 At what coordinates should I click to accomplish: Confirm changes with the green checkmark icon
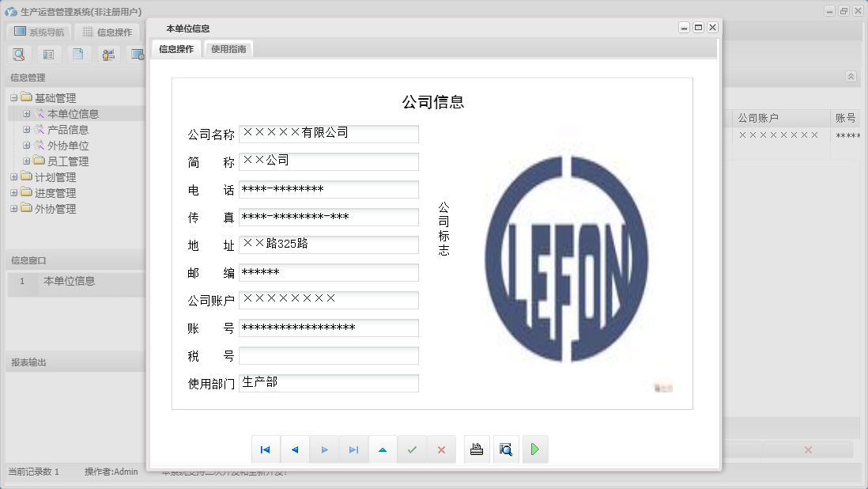pos(412,449)
